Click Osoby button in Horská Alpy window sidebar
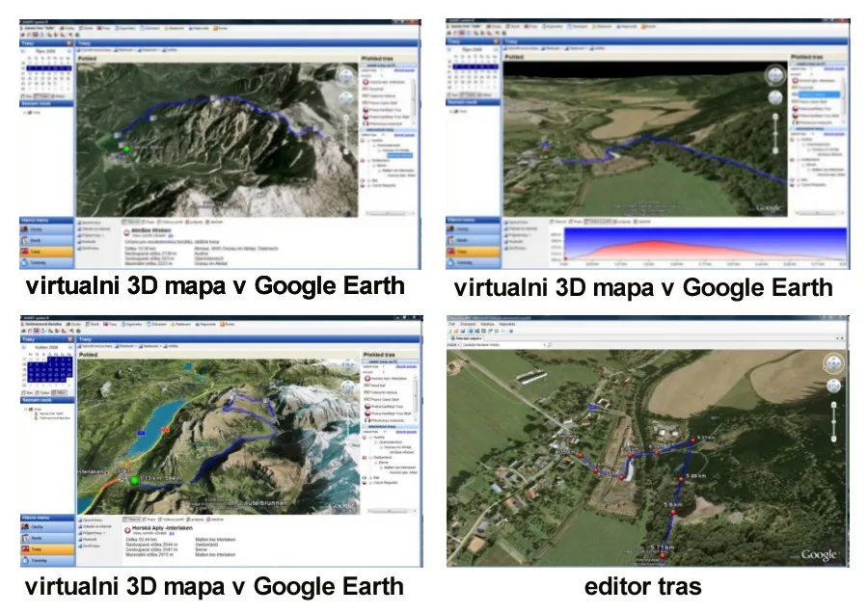The image size is (868, 614). pyautogui.click(x=46, y=525)
